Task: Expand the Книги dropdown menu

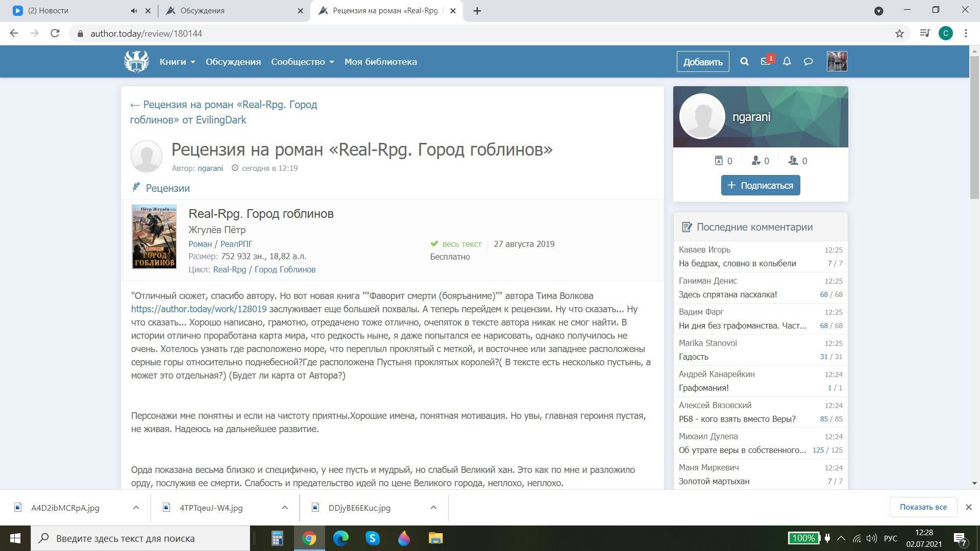Action: (177, 62)
